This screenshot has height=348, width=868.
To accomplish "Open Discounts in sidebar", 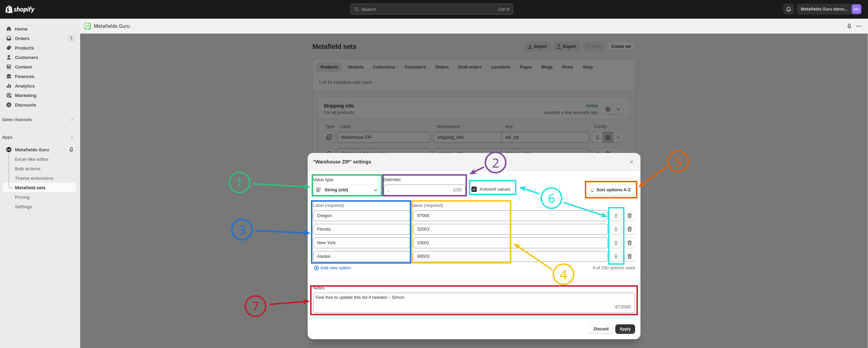I will (25, 105).
